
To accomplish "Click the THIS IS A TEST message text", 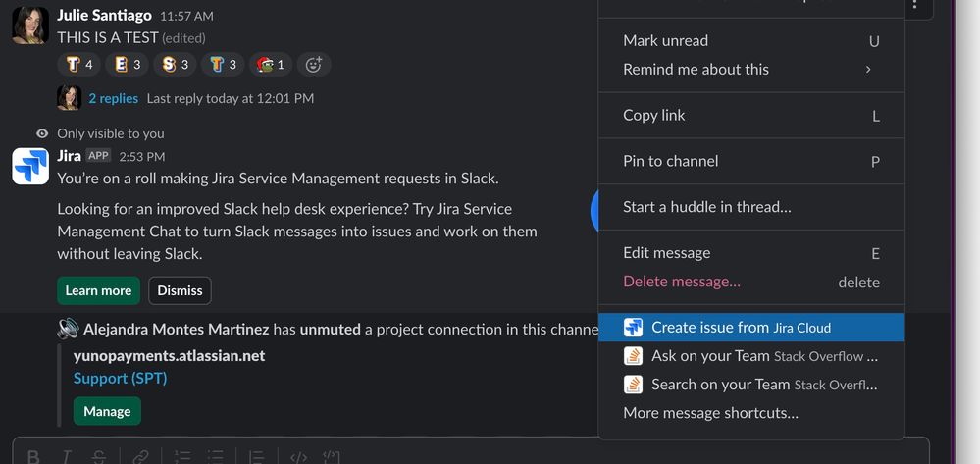I will pos(108,37).
